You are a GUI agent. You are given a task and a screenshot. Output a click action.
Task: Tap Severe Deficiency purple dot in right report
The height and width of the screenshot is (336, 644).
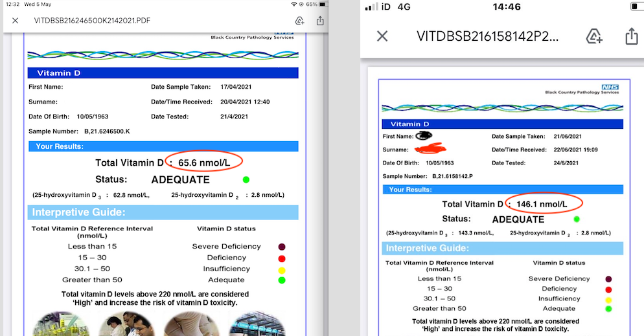click(x=608, y=279)
